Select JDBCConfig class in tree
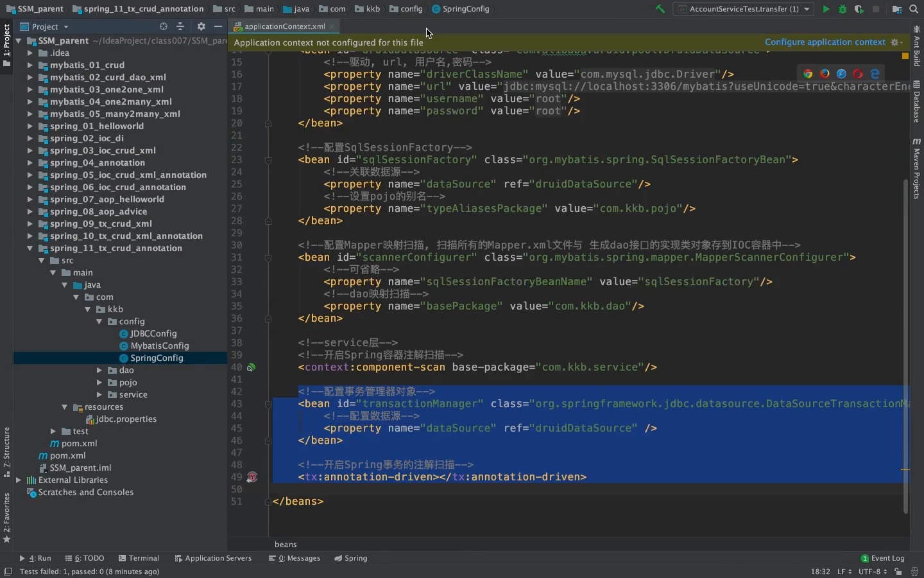The image size is (924, 578). (x=153, y=333)
